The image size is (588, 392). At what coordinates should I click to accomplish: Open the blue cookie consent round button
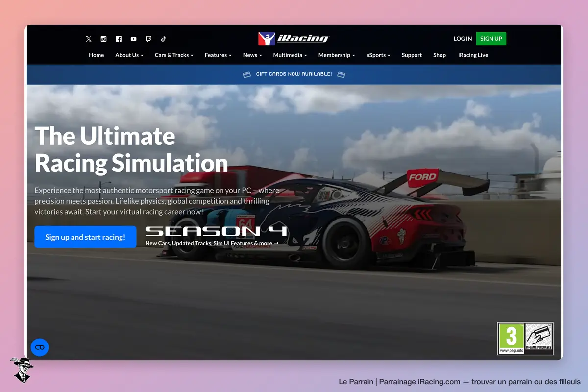(40, 347)
